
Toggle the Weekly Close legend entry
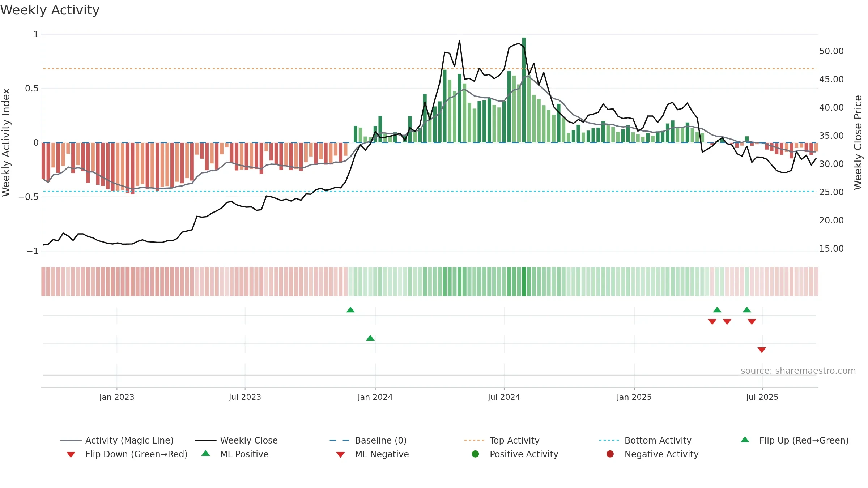point(236,440)
